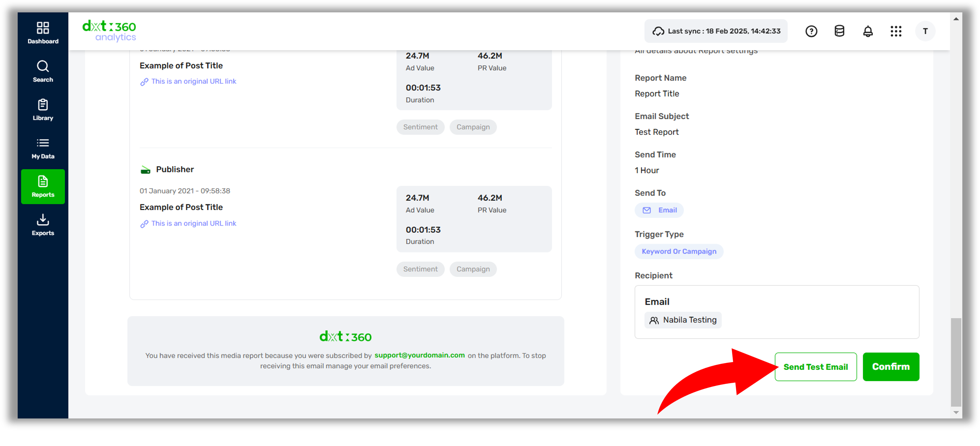Image resolution: width=980 pixels, height=446 pixels.
Task: Open the Dashboard sidebar item
Action: [x=43, y=33]
